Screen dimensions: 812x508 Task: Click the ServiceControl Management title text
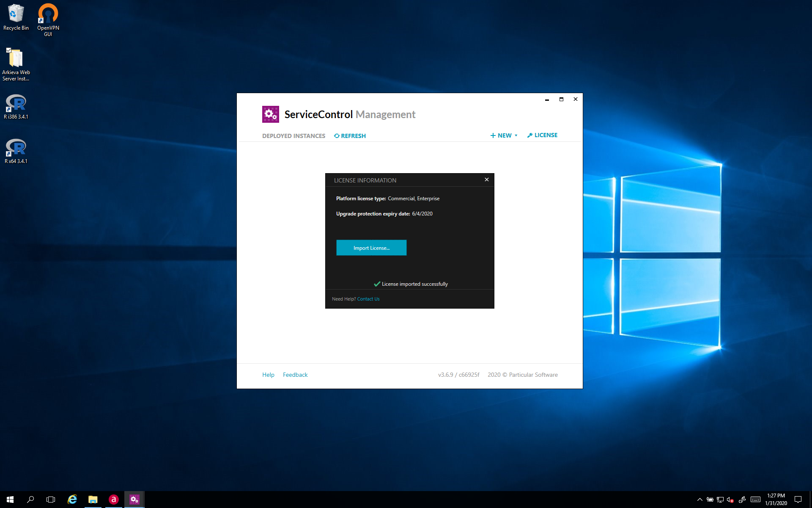350,114
